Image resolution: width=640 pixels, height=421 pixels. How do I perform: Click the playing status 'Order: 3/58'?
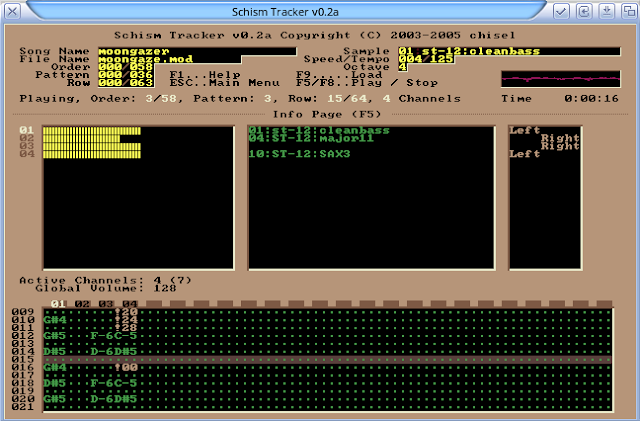(x=133, y=99)
